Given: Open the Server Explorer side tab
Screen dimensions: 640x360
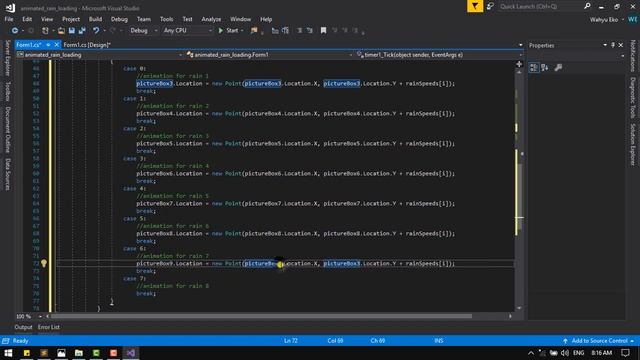Looking at the screenshot, I should [x=7, y=58].
